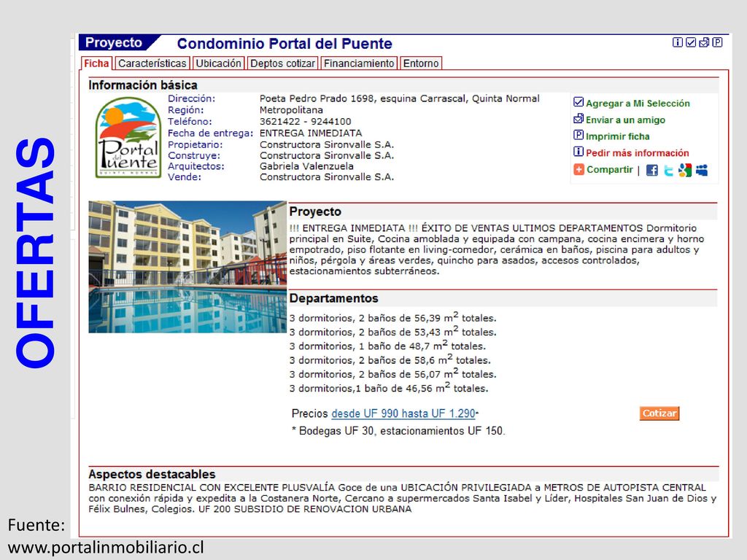
Task: Switch to the Características tab
Action: tap(152, 63)
